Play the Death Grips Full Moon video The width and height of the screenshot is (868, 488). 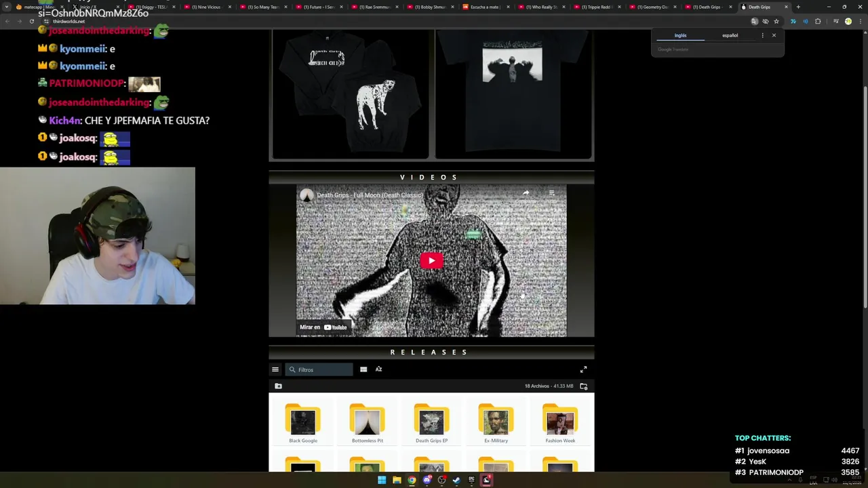(431, 261)
